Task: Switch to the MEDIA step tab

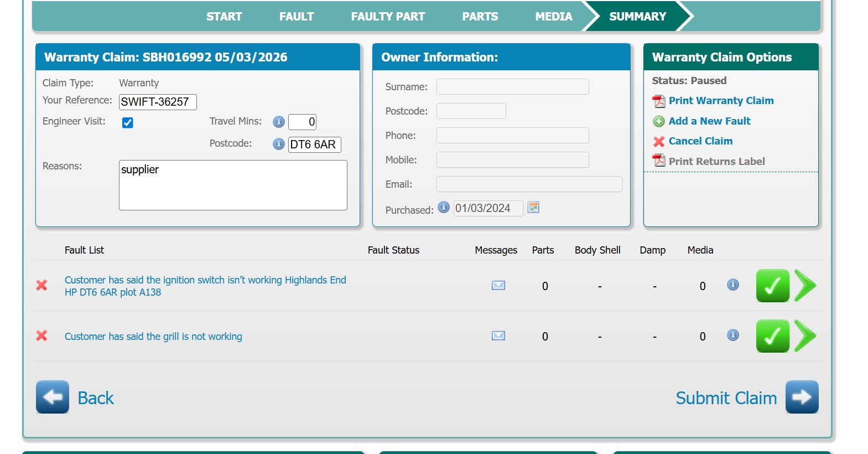Action: tap(553, 17)
